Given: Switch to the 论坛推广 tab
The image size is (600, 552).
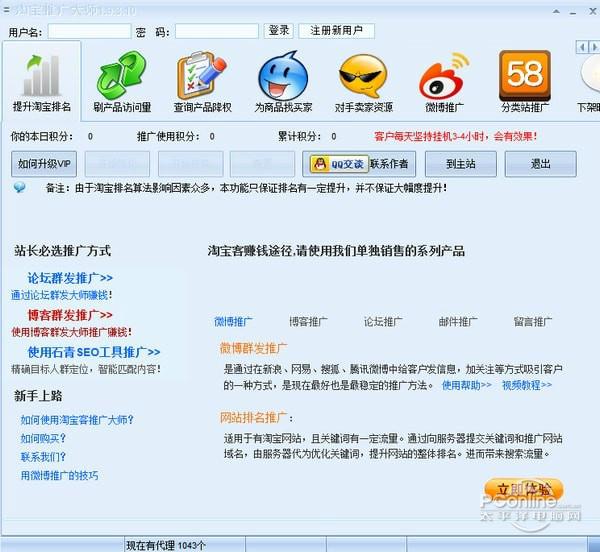Looking at the screenshot, I should coord(383,322).
